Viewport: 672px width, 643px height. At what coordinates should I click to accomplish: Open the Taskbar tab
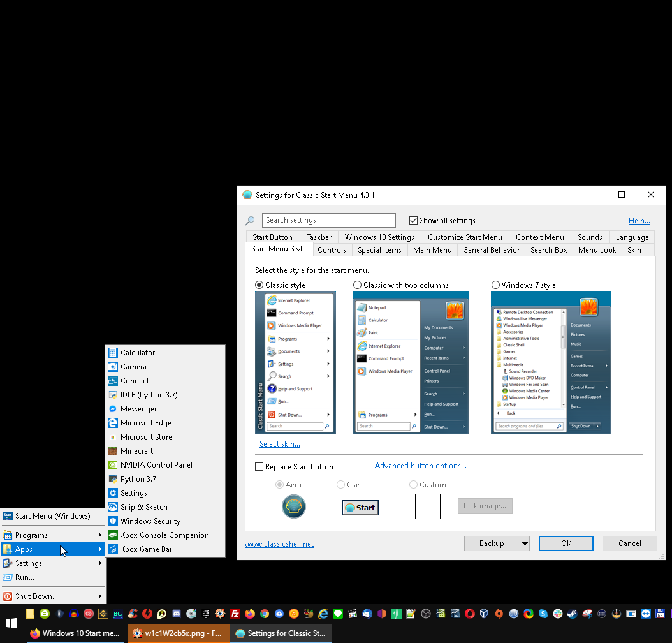point(319,237)
